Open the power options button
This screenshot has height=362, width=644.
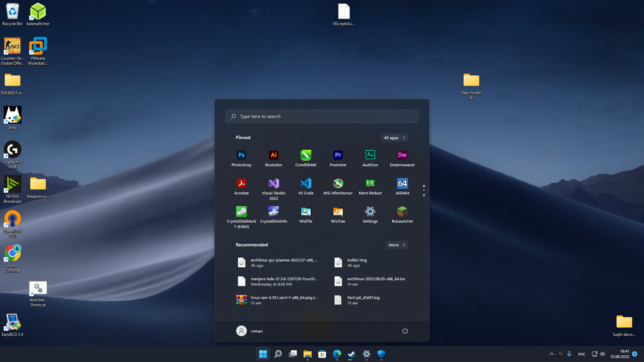coord(405,331)
